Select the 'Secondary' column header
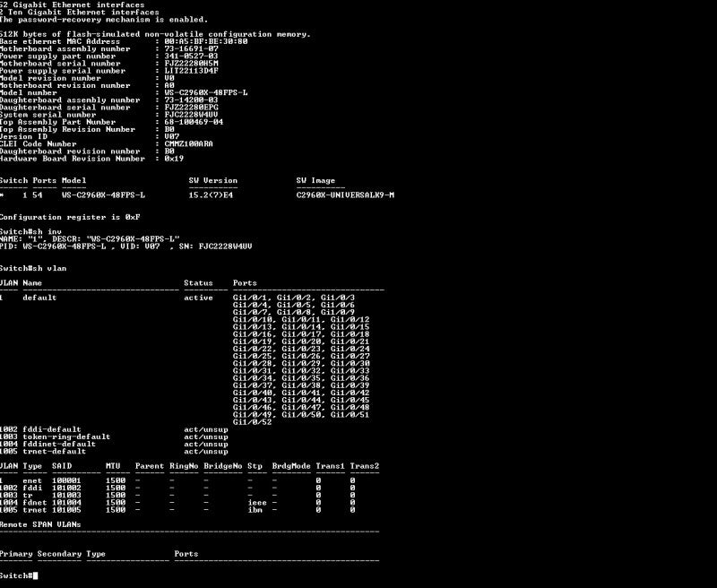Viewport: 717px width, 588px height. (59, 554)
